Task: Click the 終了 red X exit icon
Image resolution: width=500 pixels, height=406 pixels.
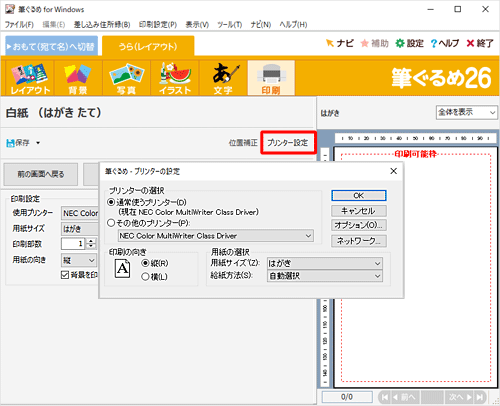Action: click(480, 43)
